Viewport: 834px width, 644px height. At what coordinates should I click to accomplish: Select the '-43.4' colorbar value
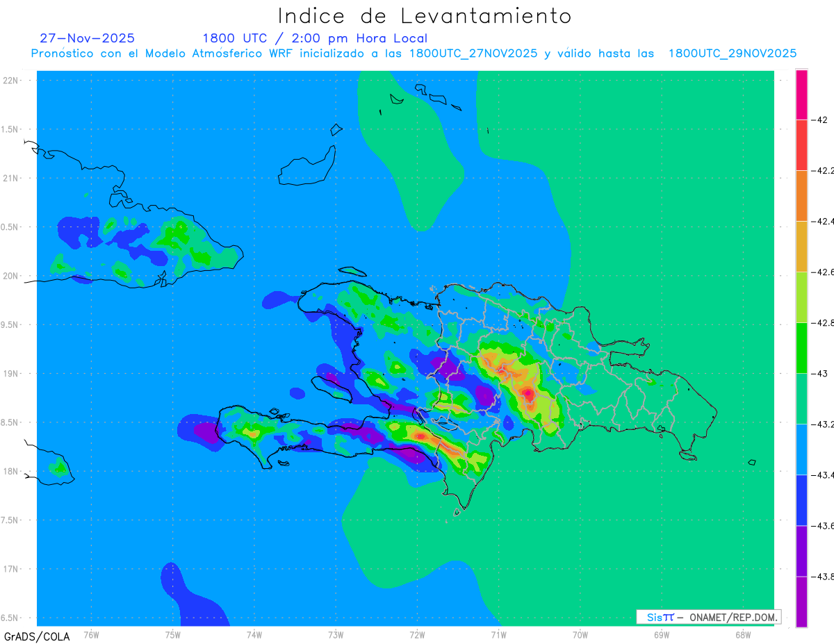click(824, 474)
